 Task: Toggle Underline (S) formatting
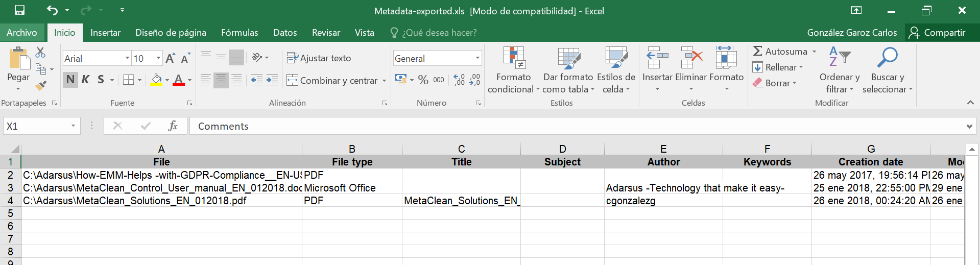tap(101, 80)
